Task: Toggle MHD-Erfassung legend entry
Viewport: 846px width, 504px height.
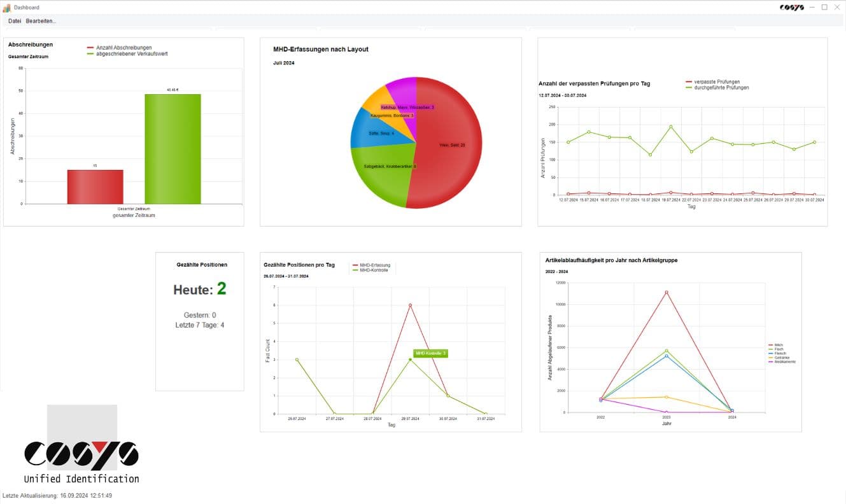Action: pos(371,265)
